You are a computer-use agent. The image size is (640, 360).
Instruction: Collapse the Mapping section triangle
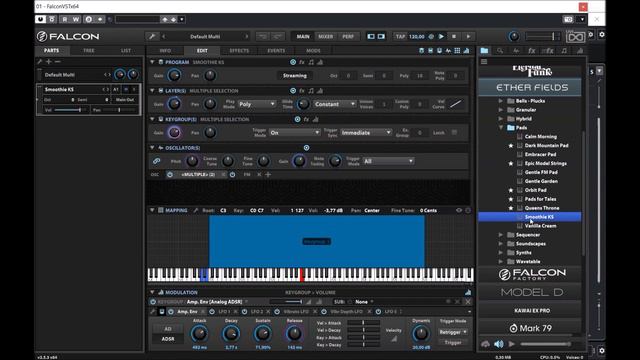pyautogui.click(x=152, y=210)
